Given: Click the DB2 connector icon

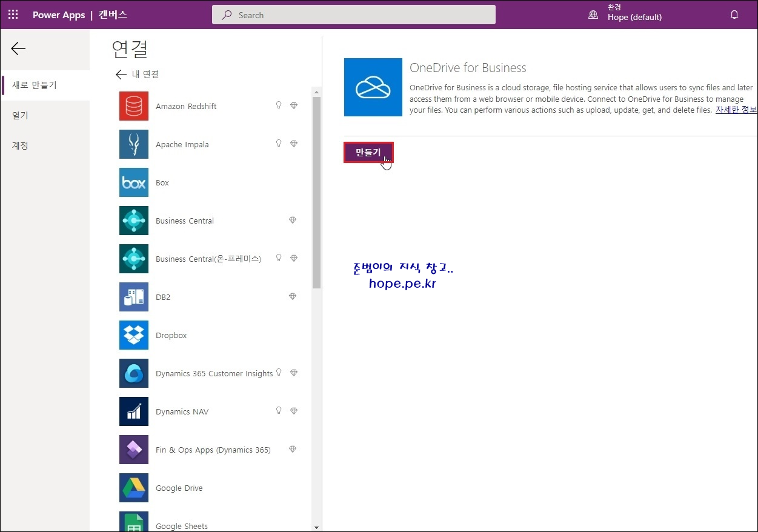Looking at the screenshot, I should click(134, 297).
